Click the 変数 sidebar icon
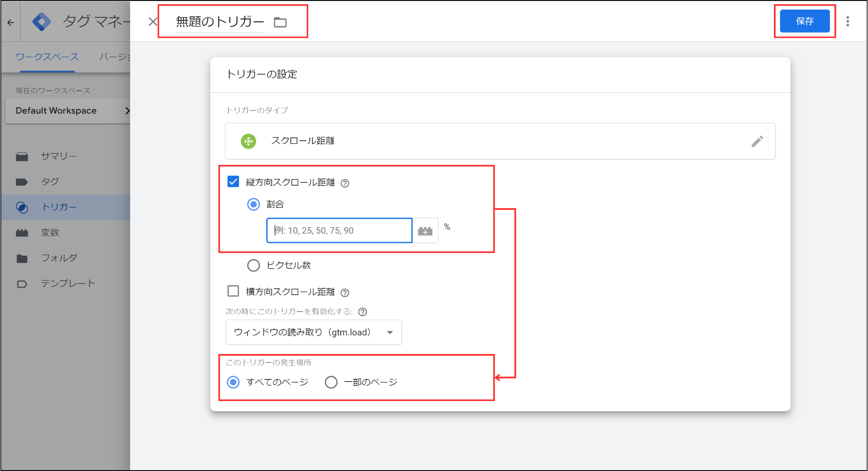The width and height of the screenshot is (868, 471). (x=22, y=233)
